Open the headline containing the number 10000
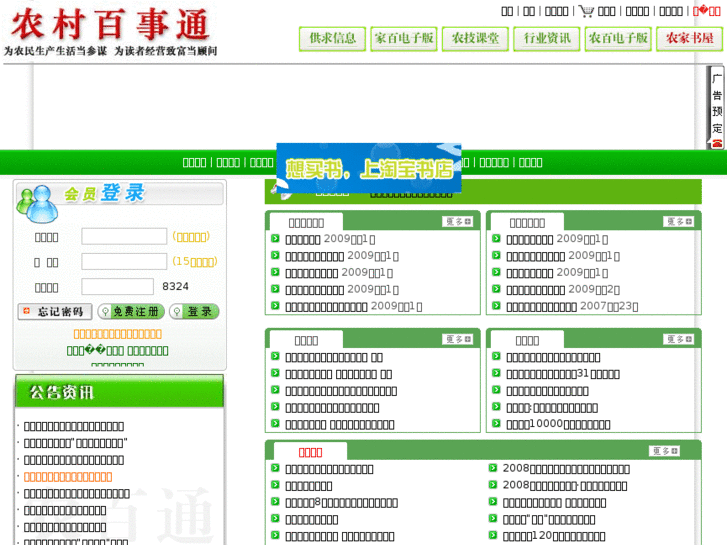727x545 pixels. click(x=558, y=424)
